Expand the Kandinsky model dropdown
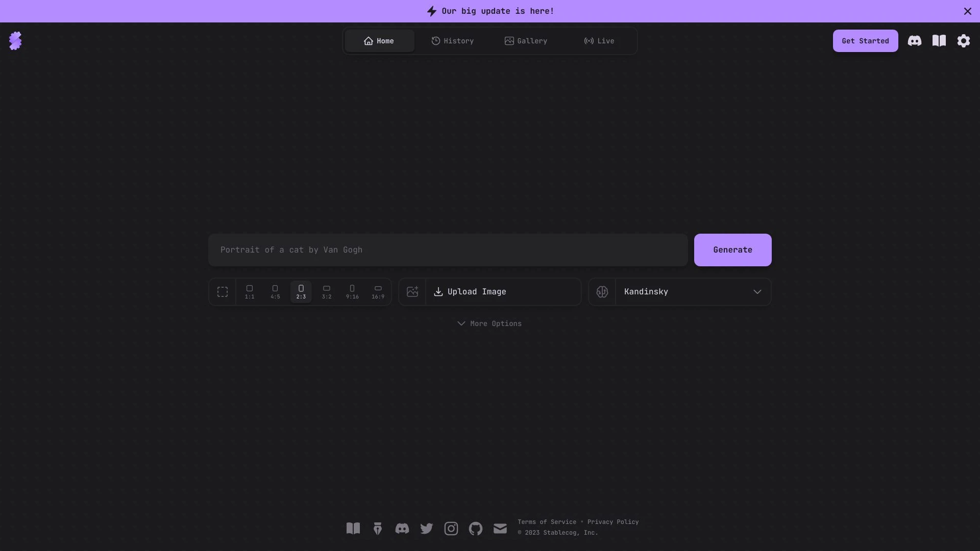The height and width of the screenshot is (551, 980). pyautogui.click(x=758, y=292)
